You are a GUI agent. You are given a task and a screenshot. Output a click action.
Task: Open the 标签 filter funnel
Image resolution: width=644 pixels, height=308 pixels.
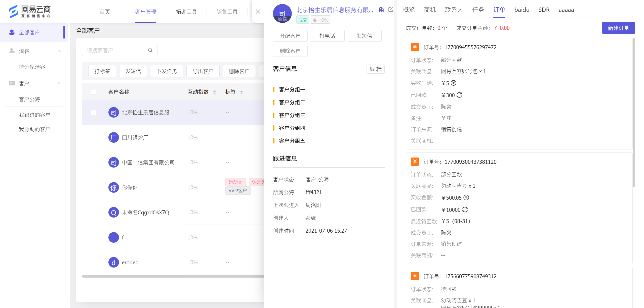242,92
